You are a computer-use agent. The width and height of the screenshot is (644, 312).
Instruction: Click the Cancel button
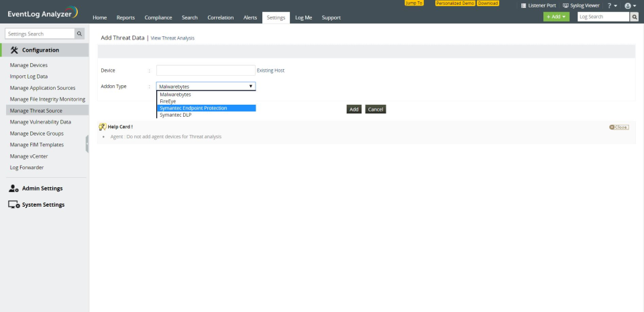(376, 109)
